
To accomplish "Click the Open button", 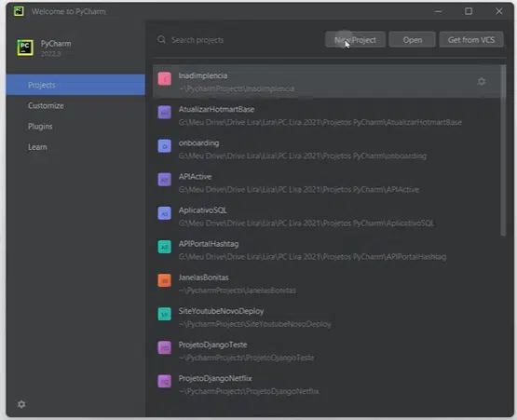I will tap(412, 40).
